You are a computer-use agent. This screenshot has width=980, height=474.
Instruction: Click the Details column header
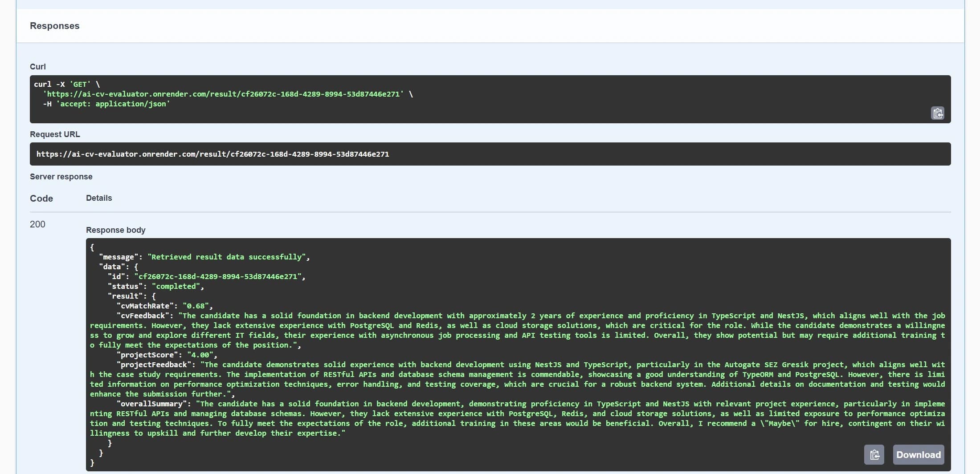99,198
